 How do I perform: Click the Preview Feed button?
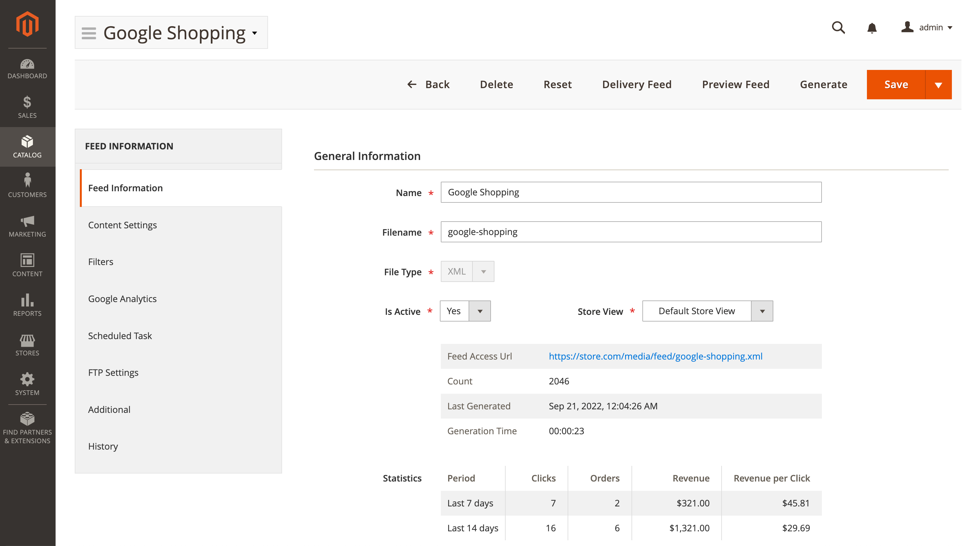point(736,84)
